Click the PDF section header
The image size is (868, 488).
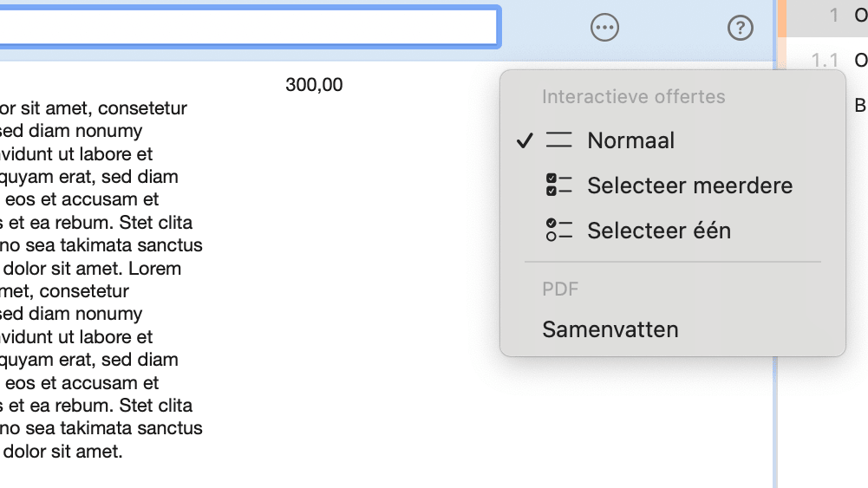pyautogui.click(x=560, y=289)
